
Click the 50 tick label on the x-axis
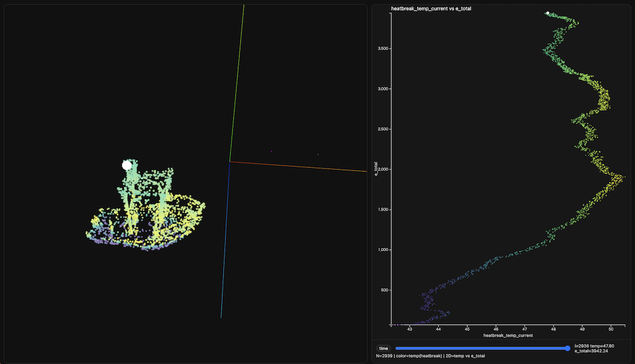pyautogui.click(x=611, y=329)
